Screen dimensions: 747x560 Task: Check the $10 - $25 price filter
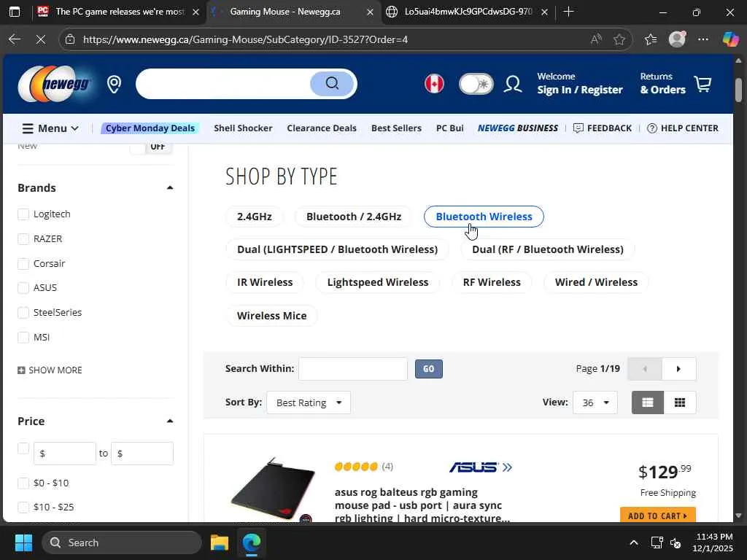pos(23,507)
